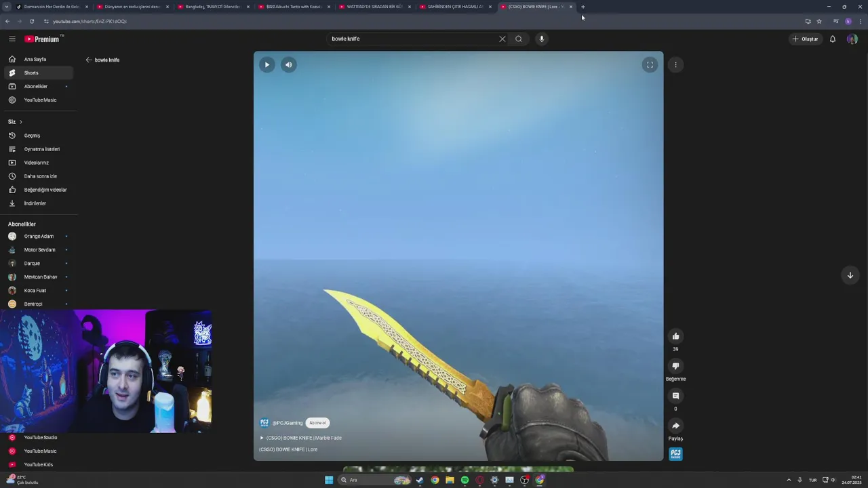Viewport: 868px width, 488px height.
Task: Go back from bowie knife results
Action: coord(89,60)
